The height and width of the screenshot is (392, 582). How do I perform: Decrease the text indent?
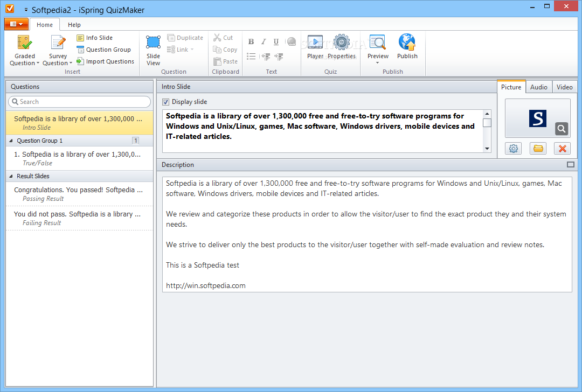[265, 57]
